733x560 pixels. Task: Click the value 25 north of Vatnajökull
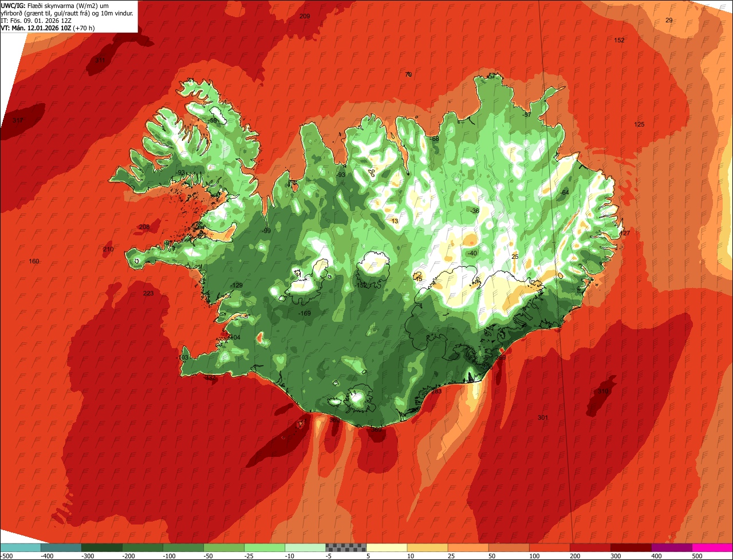click(x=515, y=257)
